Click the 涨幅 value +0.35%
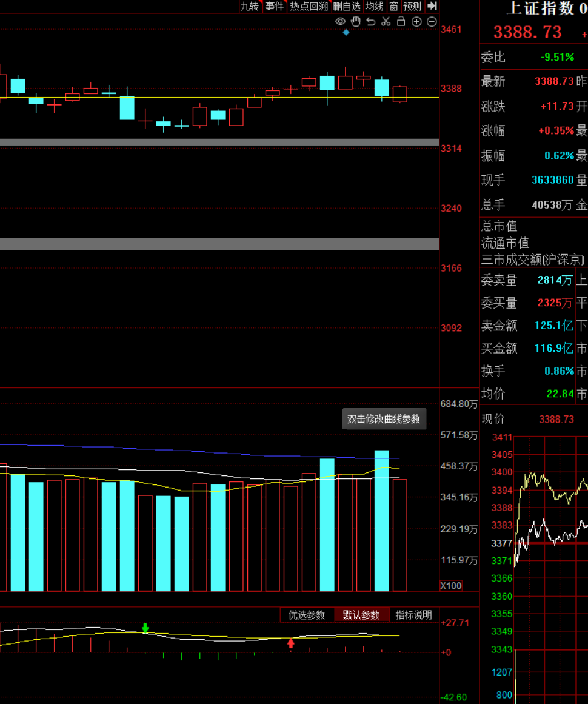The height and width of the screenshot is (704, 588). [x=556, y=130]
